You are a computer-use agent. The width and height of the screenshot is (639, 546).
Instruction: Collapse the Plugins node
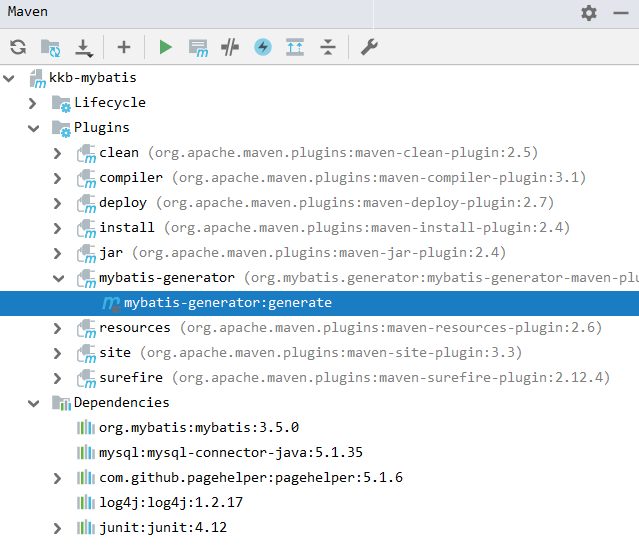pos(33,128)
